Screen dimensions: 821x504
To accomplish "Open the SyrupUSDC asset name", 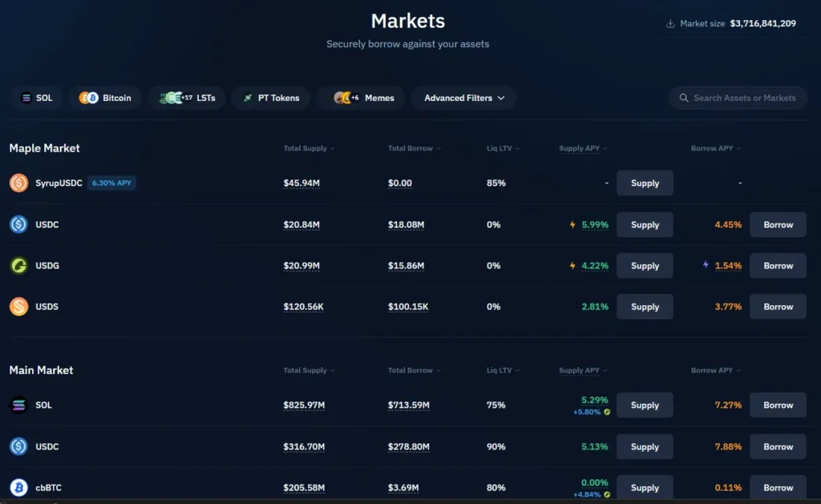I will pos(59,183).
